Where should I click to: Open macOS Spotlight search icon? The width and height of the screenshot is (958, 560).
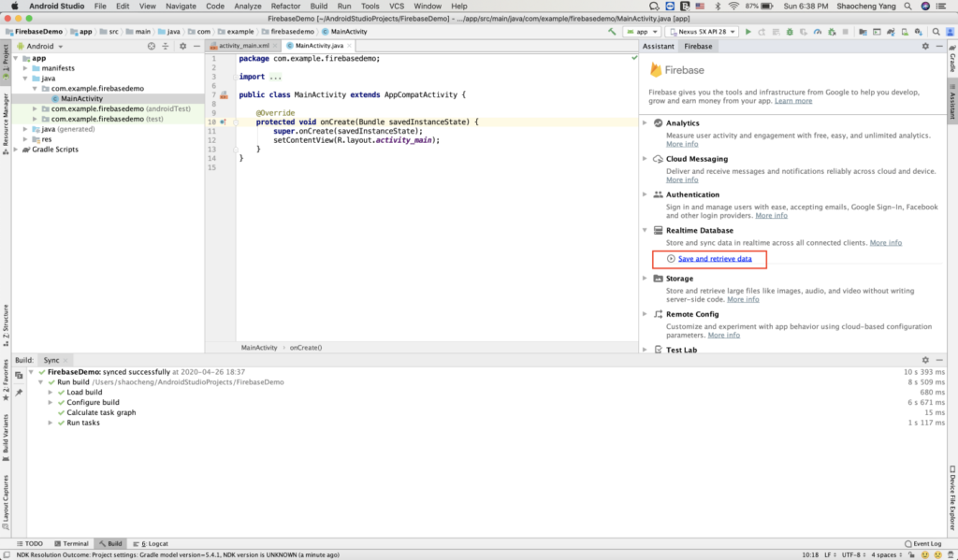click(x=907, y=7)
